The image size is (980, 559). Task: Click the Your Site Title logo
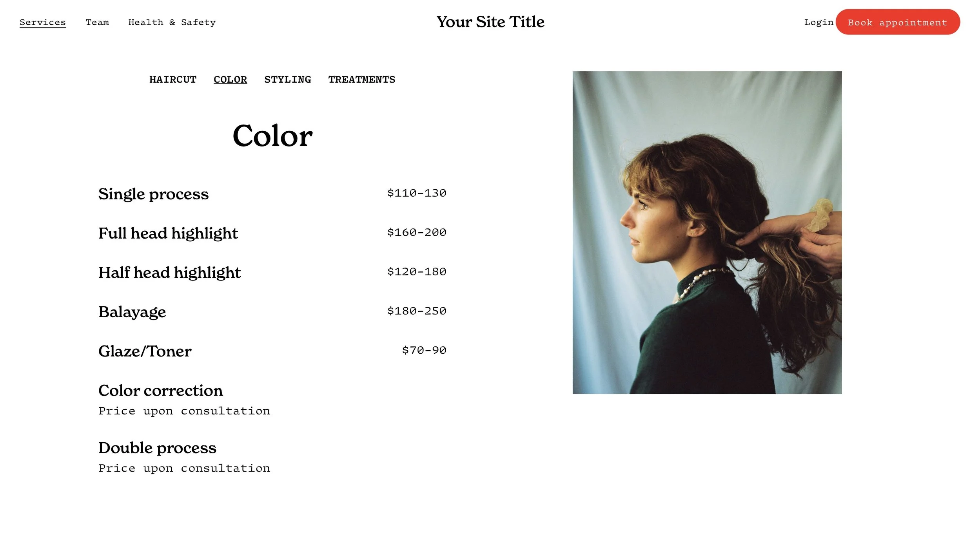(490, 22)
